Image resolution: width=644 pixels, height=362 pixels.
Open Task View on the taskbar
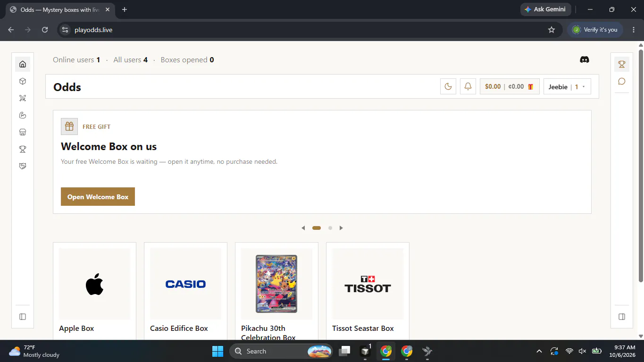click(345, 351)
